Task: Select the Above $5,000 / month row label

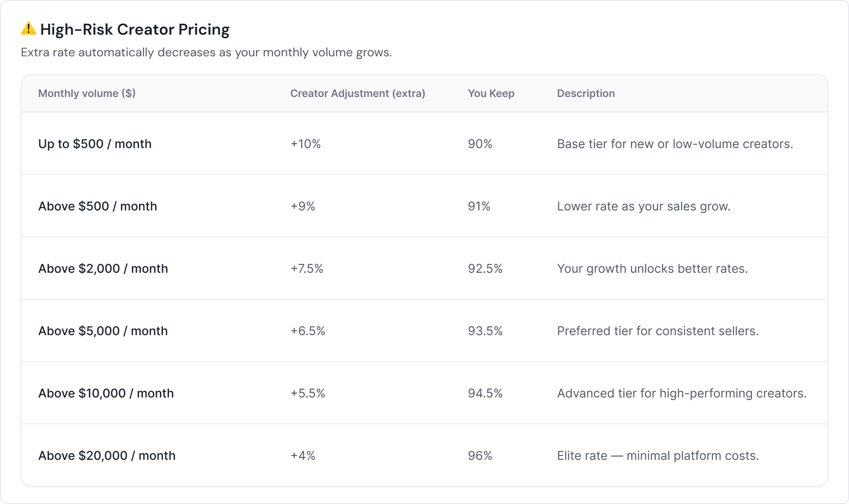Action: [x=103, y=331]
